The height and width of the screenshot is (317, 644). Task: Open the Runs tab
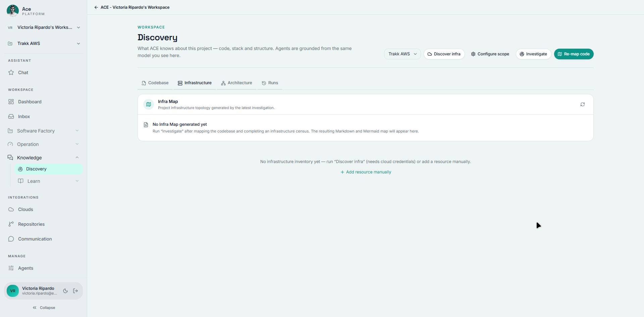[270, 83]
